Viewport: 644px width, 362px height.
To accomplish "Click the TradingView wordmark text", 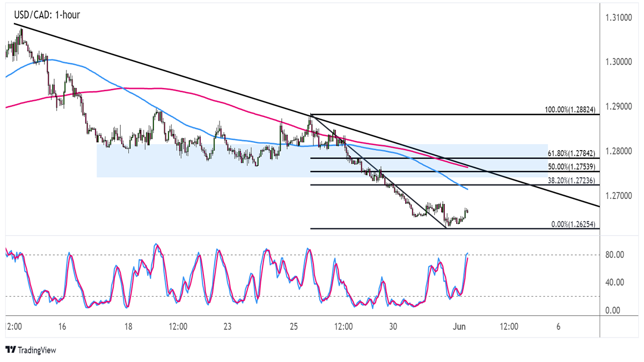I will [37, 350].
